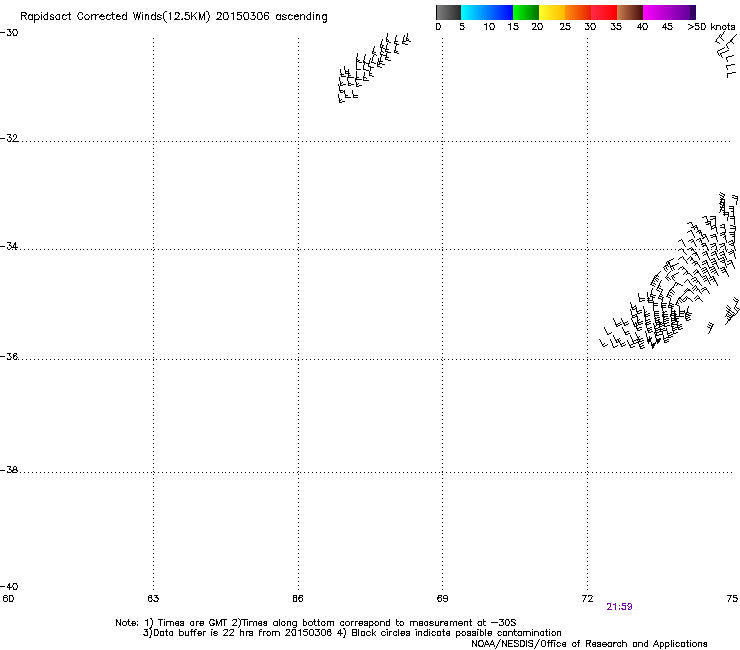Click the 66 longitude axis label
740x650 pixels.
tap(298, 599)
